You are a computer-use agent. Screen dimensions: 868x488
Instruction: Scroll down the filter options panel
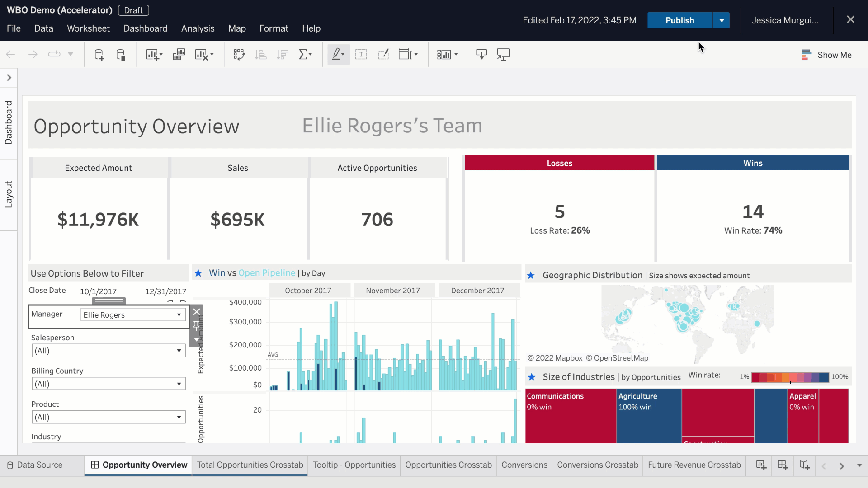point(197,340)
